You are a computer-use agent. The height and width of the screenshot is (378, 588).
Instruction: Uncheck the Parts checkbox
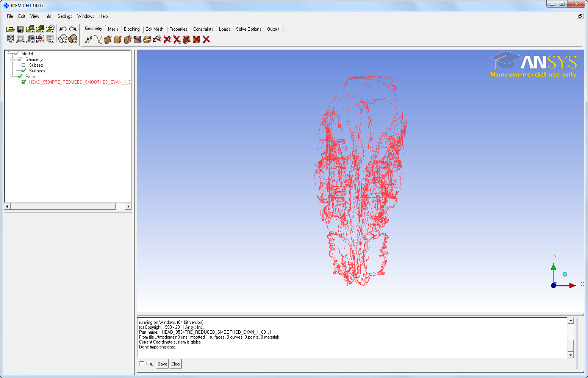[20, 77]
